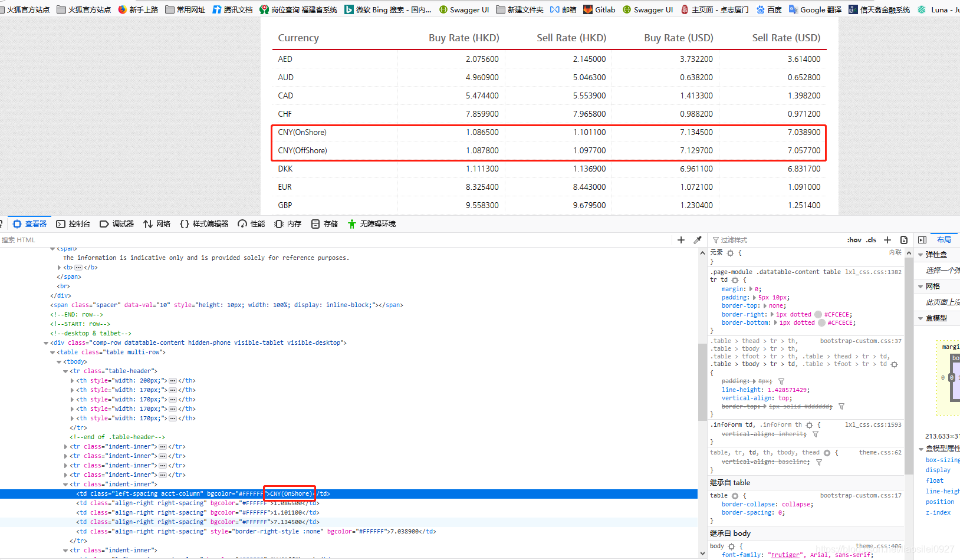The width and height of the screenshot is (960, 560).
Task: Select the CNY(OffShore) table cell
Action: click(334, 150)
